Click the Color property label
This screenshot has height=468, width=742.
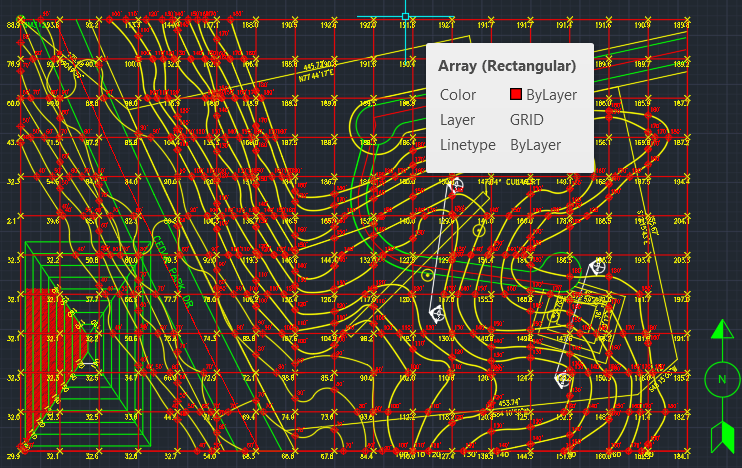click(458, 95)
